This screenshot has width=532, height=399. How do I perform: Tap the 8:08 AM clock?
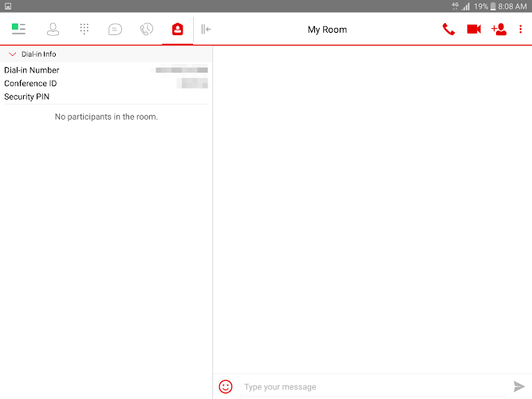(x=512, y=6)
